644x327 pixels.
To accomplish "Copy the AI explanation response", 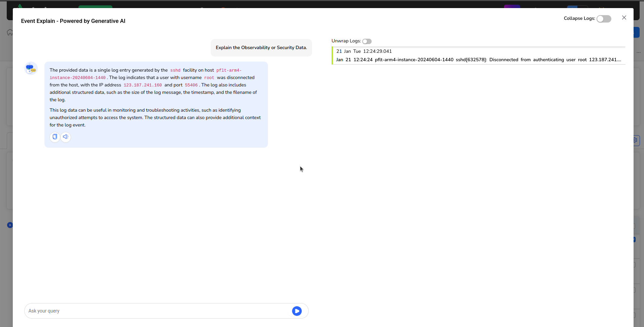I will 55,137.
